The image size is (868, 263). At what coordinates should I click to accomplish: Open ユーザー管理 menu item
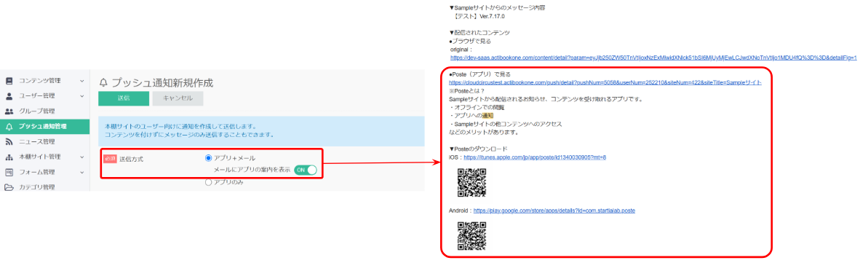click(45, 96)
